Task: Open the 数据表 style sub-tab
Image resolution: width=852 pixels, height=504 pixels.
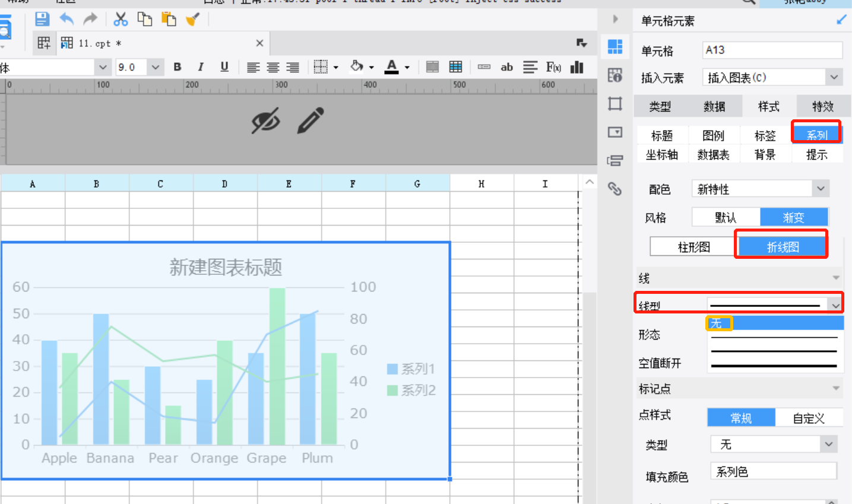Action: tap(714, 154)
